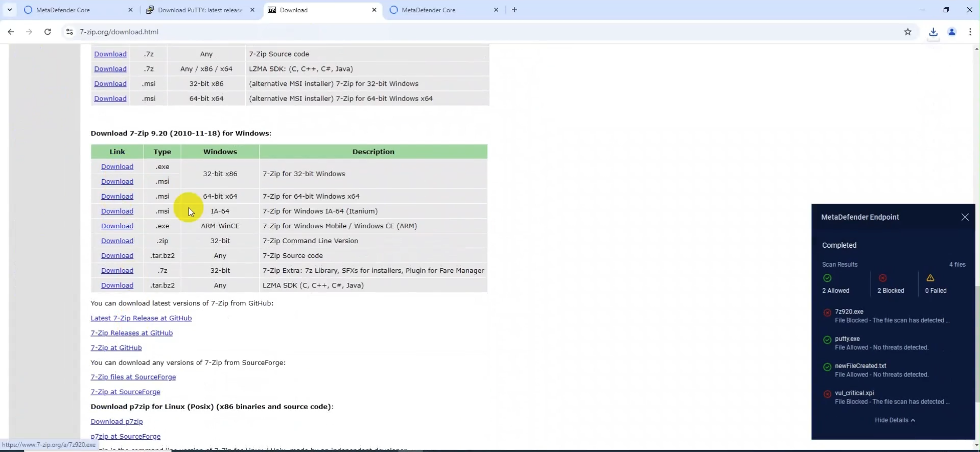Click the Completed status heading
This screenshot has height=452, width=980.
[x=839, y=245]
